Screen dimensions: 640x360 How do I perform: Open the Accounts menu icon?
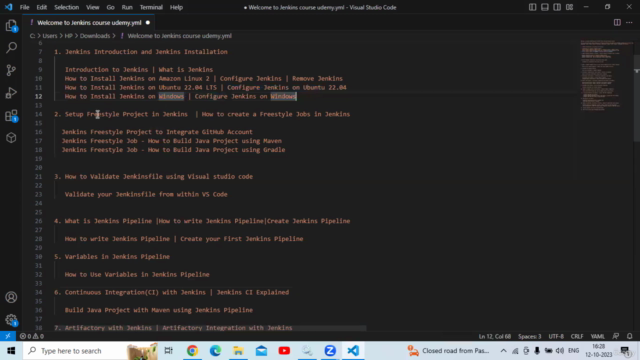click(x=11, y=297)
